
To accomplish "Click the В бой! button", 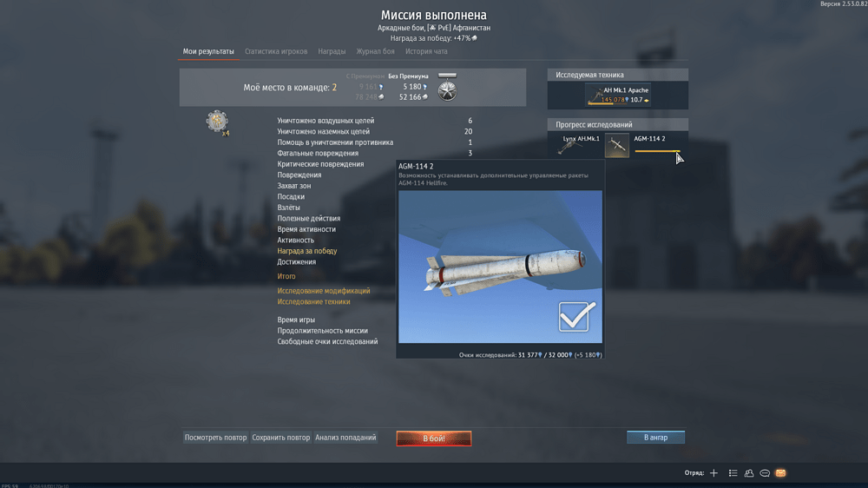I will coord(434,439).
